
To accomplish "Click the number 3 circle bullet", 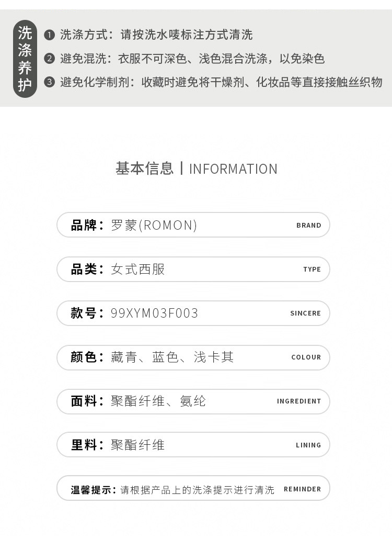I will 50,82.
